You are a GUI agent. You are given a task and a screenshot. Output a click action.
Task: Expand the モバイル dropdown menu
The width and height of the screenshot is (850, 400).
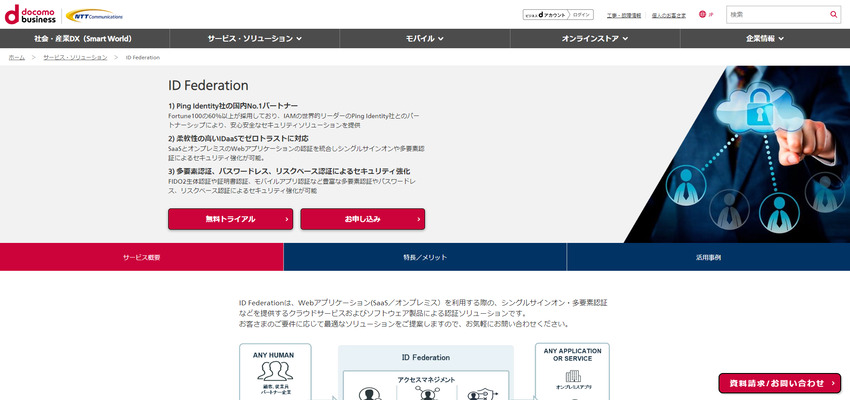(425, 38)
